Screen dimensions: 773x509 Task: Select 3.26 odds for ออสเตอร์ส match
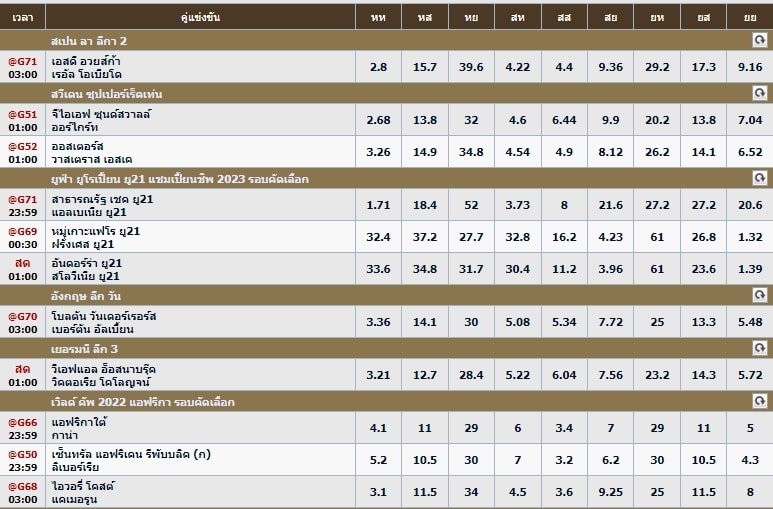(x=378, y=152)
